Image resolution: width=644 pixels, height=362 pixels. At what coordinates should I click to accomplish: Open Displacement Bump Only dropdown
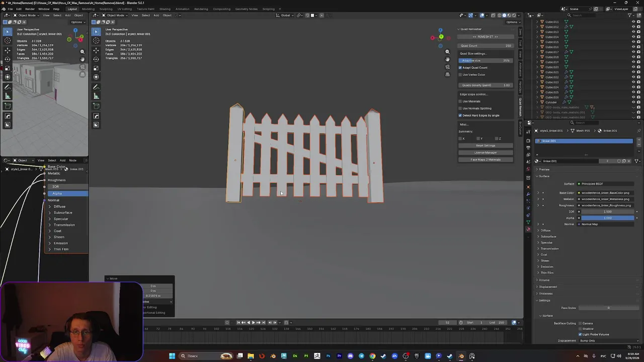pos(609,340)
